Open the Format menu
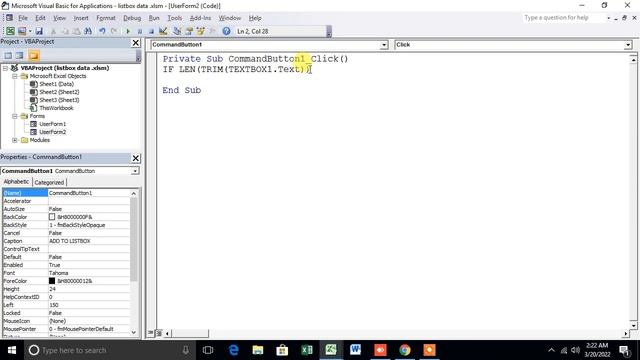Viewport: 640px width, 360px height. point(106,18)
